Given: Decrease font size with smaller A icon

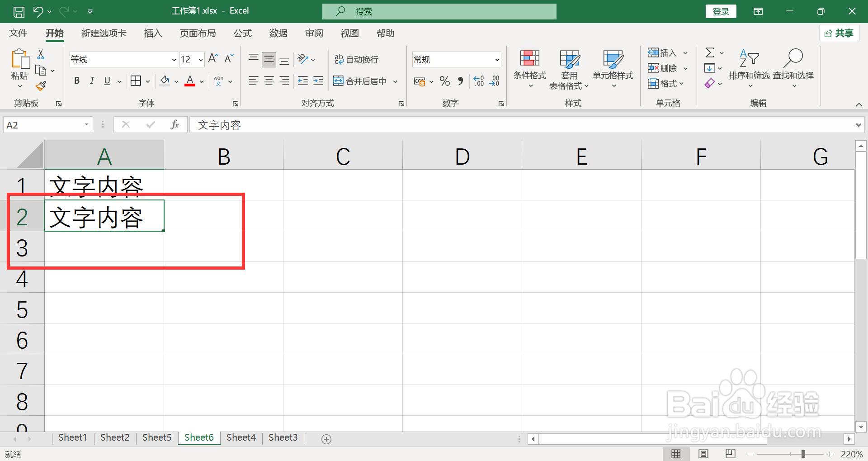Looking at the screenshot, I should (x=229, y=59).
